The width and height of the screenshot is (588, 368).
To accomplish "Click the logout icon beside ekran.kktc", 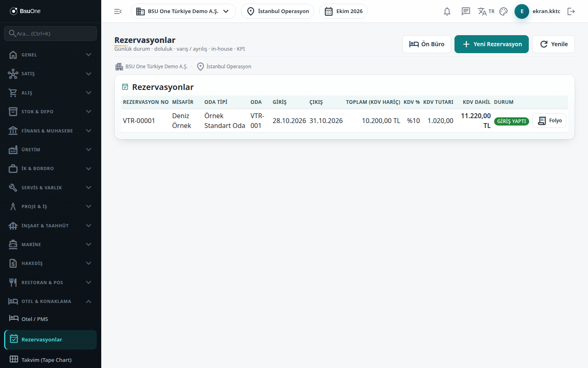I will (x=571, y=11).
